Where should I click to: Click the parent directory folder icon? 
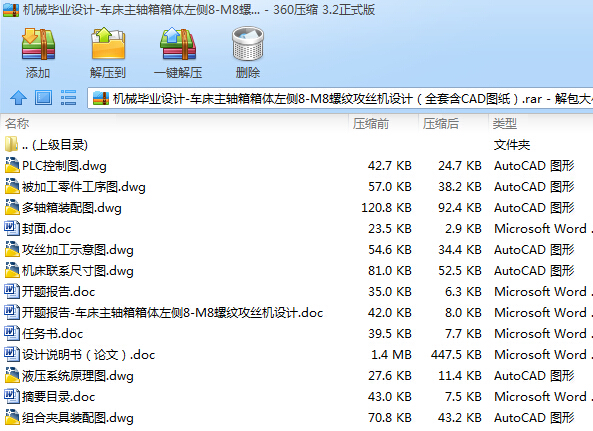click(11, 144)
